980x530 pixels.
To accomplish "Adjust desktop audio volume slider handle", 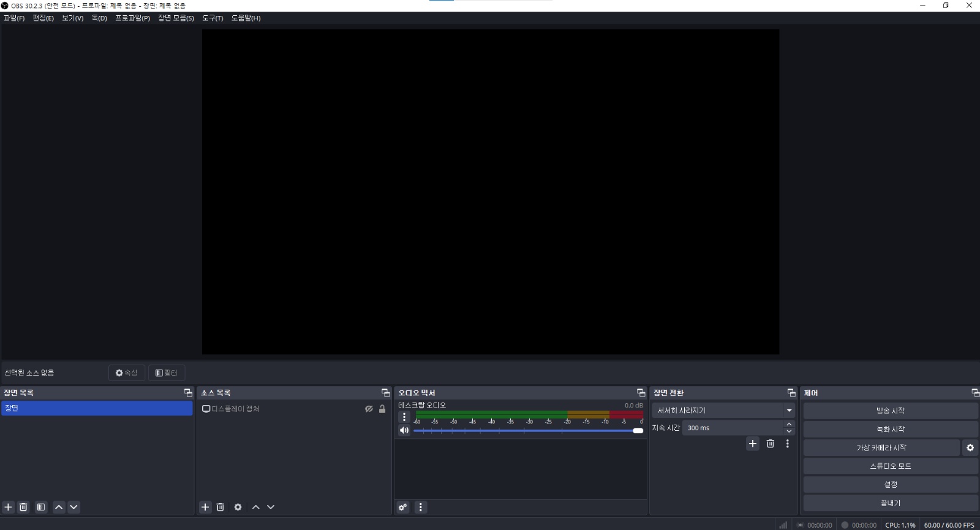I will coord(638,431).
